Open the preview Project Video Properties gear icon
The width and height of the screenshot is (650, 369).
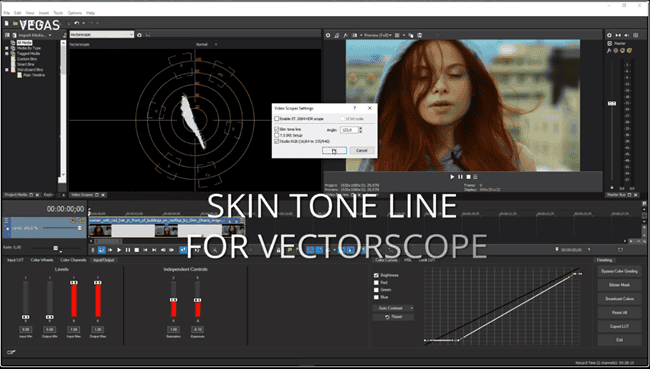328,35
